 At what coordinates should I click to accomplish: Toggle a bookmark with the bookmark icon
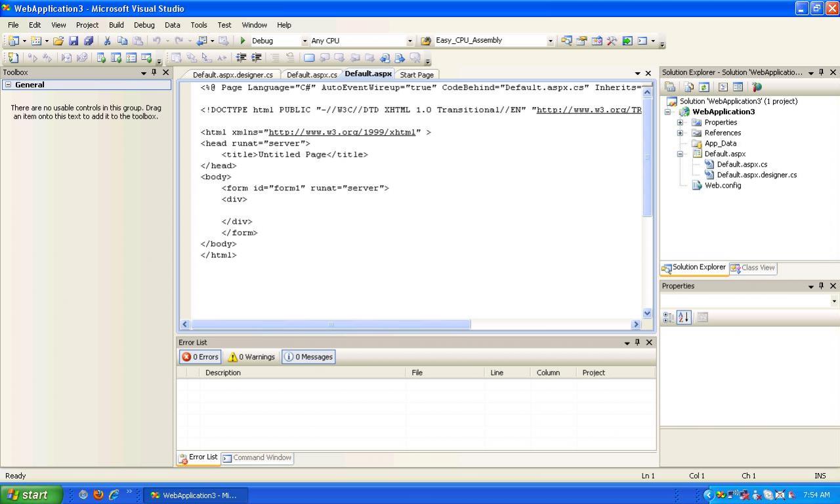click(x=309, y=58)
